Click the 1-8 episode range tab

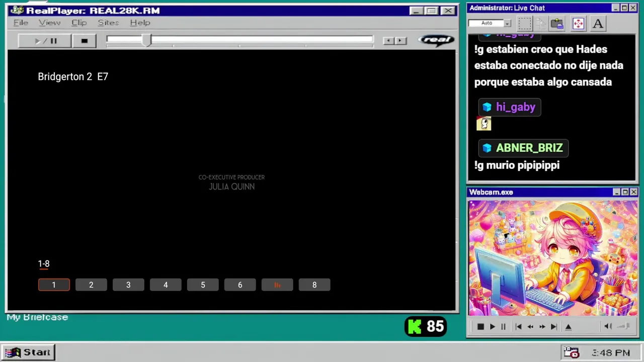click(x=44, y=264)
